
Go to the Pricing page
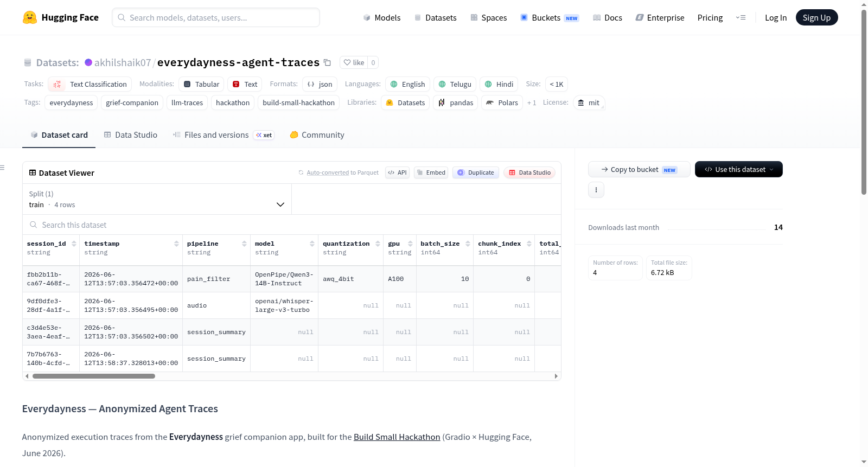pos(710,17)
